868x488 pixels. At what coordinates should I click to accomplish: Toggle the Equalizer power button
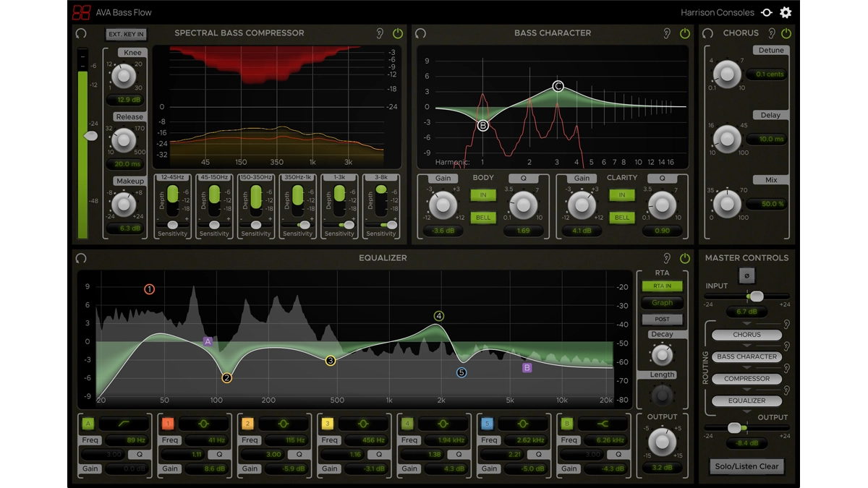[x=685, y=258]
